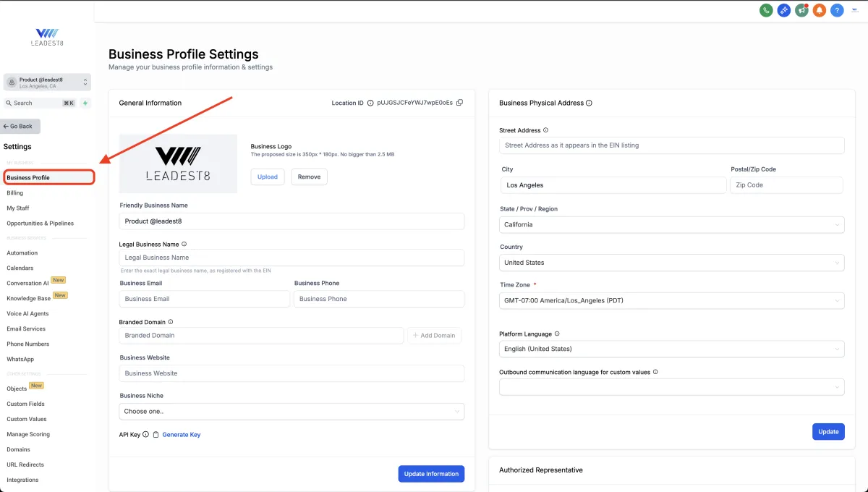Click the Upload logo button

point(268,177)
